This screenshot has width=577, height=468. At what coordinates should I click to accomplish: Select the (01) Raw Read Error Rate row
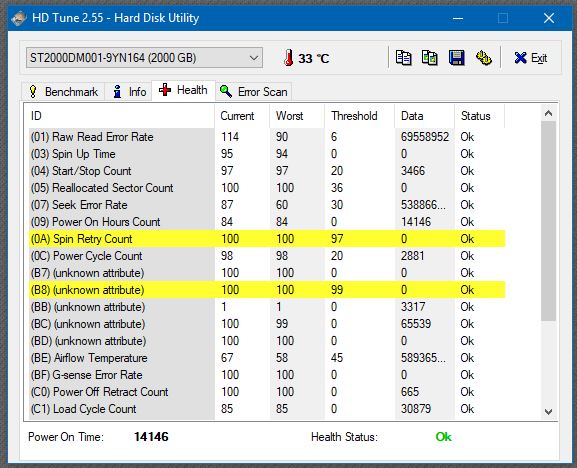(267, 137)
